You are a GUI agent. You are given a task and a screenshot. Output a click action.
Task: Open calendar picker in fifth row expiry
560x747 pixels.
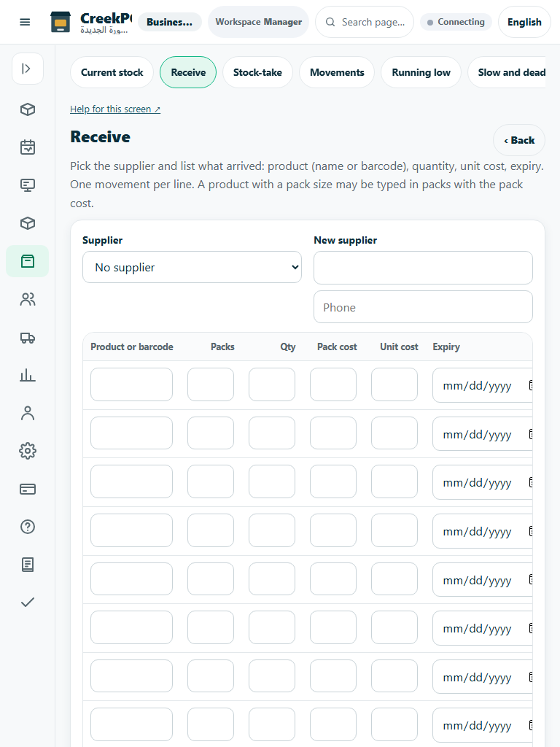(x=530, y=580)
